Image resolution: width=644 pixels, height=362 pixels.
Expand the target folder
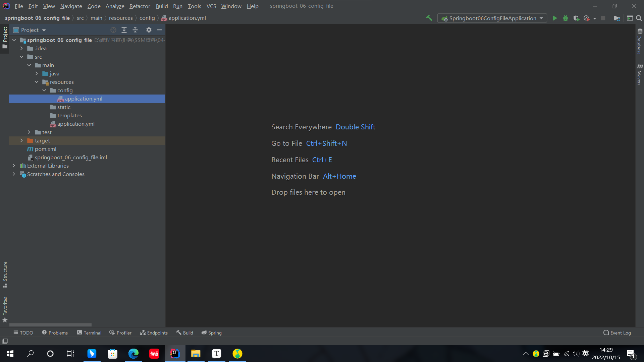pos(21,140)
